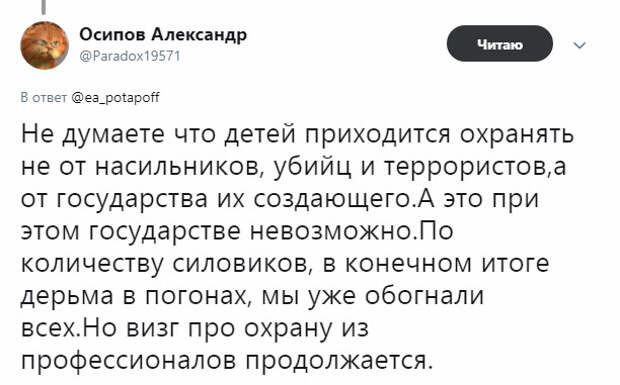Toggle the Читаю following button
The height and width of the screenshot is (385, 620).
[499, 43]
